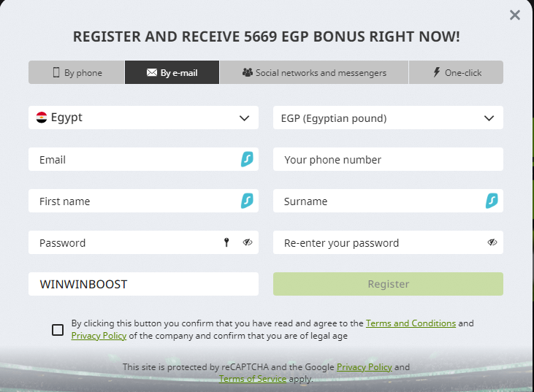Show password in the Password field

[x=248, y=242]
